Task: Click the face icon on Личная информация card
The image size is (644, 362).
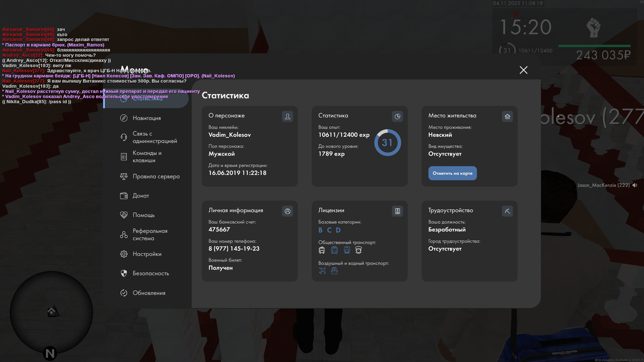Action: pyautogui.click(x=287, y=211)
